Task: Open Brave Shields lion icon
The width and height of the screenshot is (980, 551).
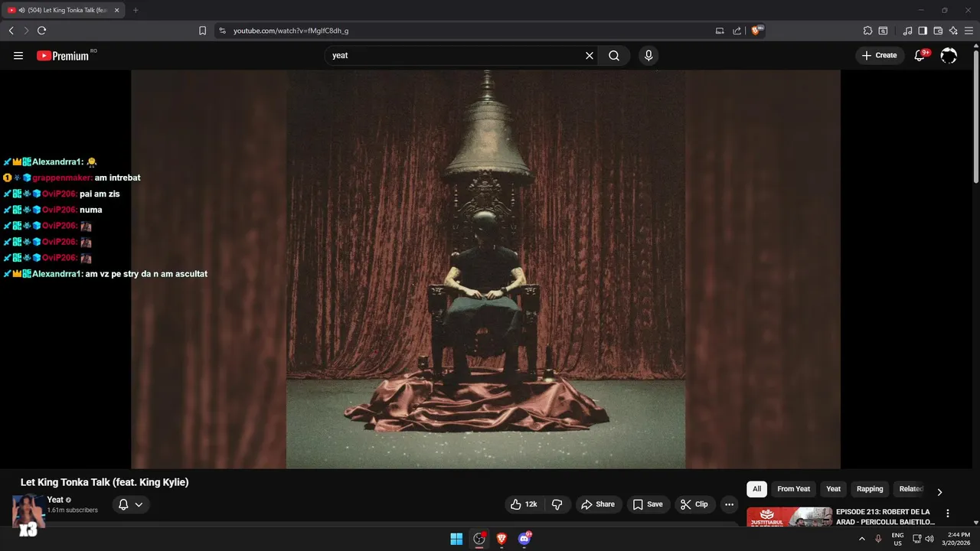Action: click(x=757, y=31)
